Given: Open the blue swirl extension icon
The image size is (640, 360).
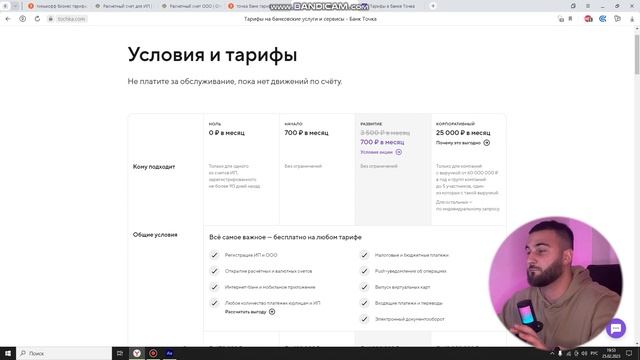Looking at the screenshot, I should pyautogui.click(x=603, y=19).
